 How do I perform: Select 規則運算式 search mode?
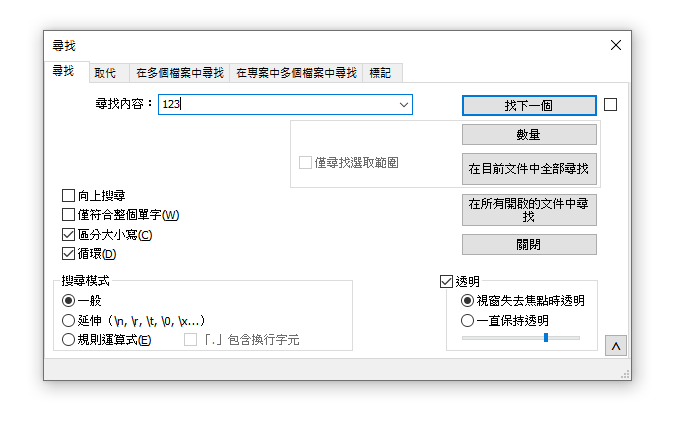[x=69, y=340]
